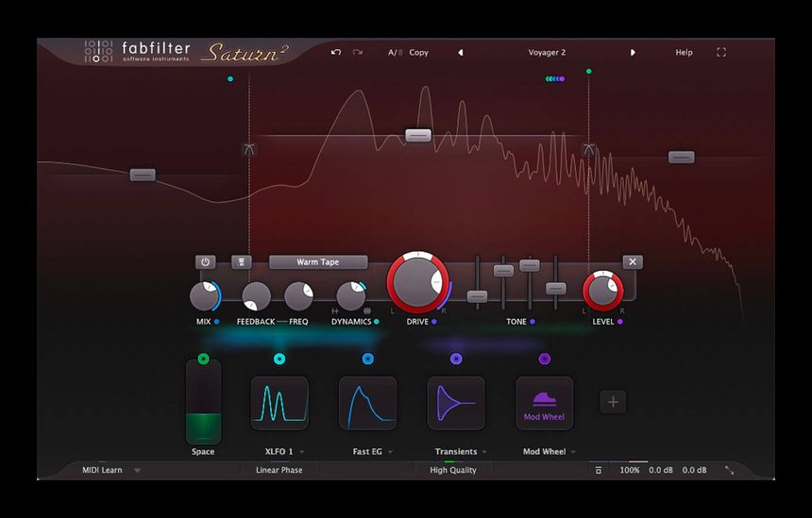This screenshot has width=812, height=518.
Task: Remove the band with the X button
Action: (633, 262)
